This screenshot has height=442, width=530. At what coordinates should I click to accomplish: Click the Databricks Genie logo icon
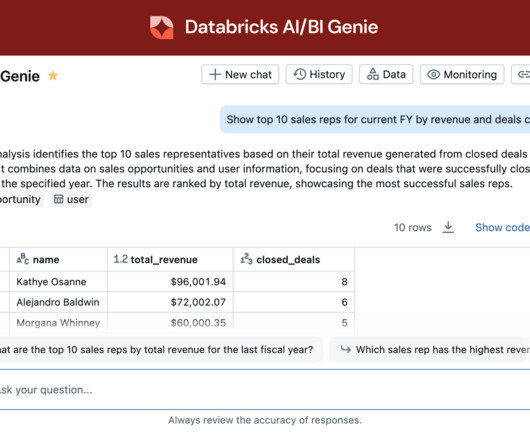pos(162,27)
